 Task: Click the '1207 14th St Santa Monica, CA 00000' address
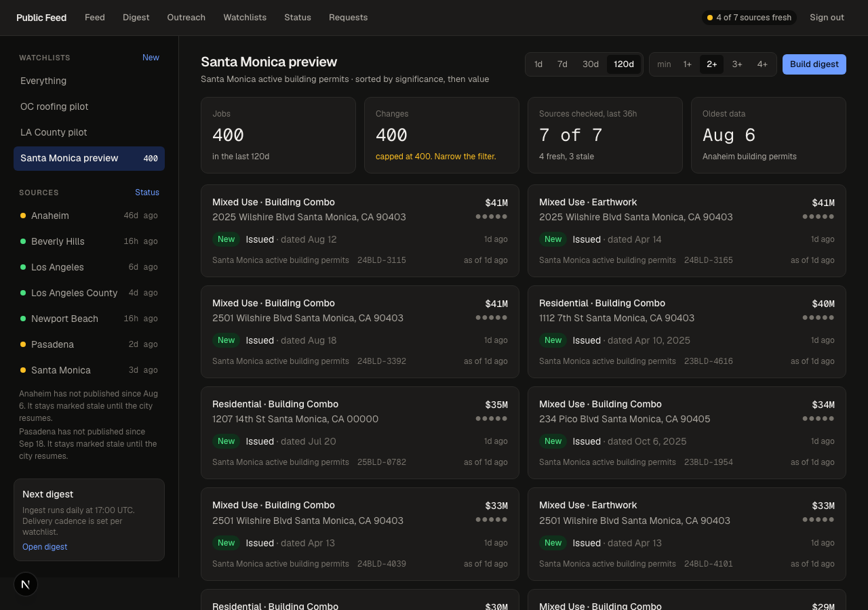pyautogui.click(x=296, y=419)
